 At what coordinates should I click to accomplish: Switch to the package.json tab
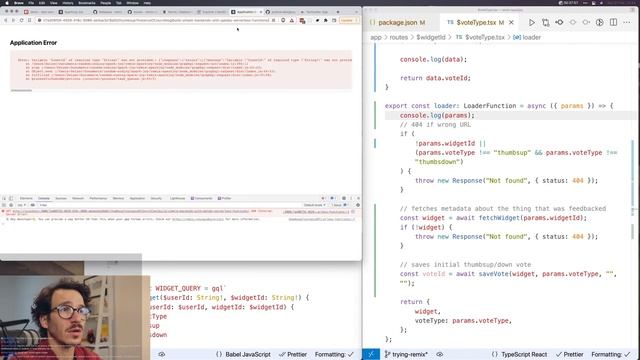[x=398, y=23]
